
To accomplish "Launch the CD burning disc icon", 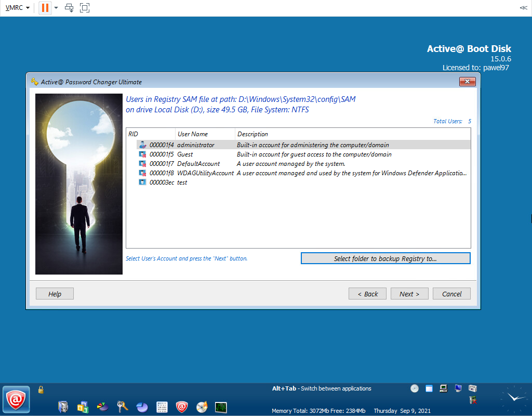I will coord(202,407).
